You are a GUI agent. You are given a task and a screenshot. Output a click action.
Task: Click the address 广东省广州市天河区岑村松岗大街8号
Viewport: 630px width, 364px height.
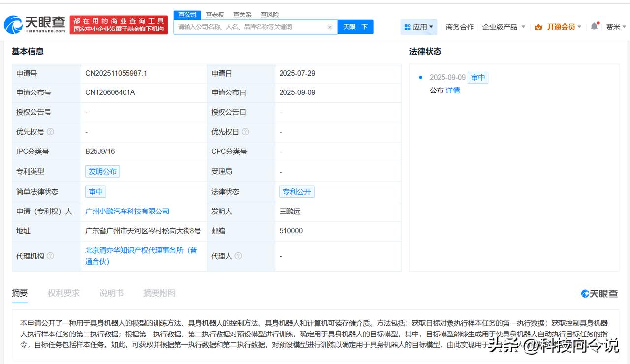pos(143,231)
